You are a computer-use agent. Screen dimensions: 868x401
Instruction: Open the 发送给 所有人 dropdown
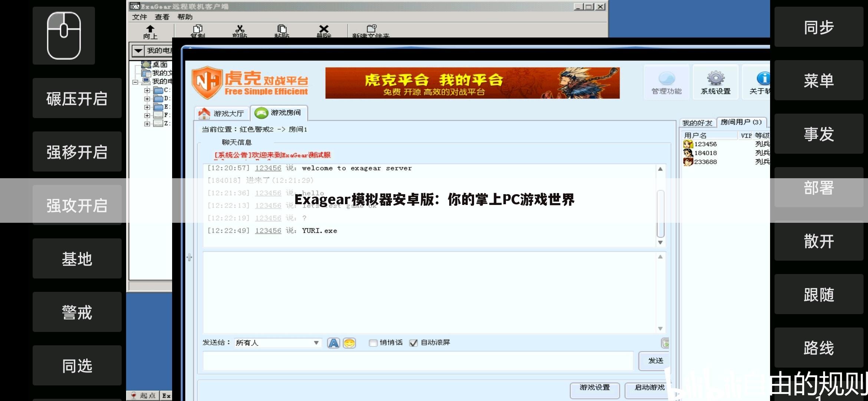coord(278,343)
